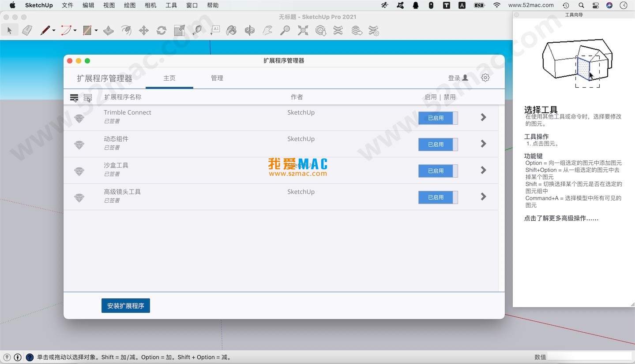Click the Wi-Fi menu bar icon
635x364 pixels.
(497, 5)
